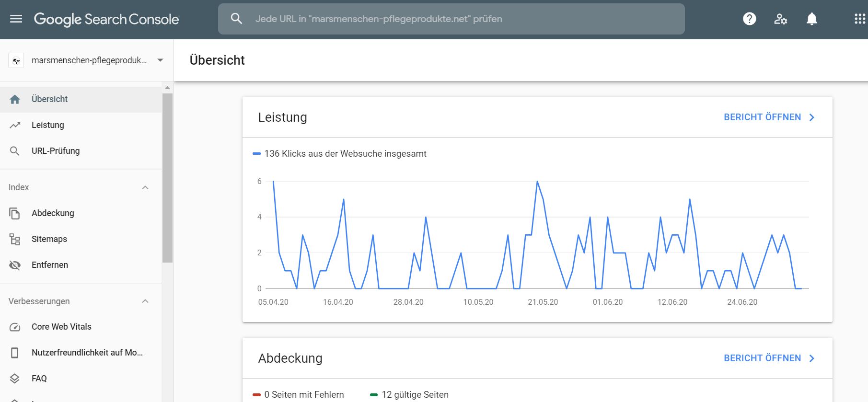Viewport: 868px width, 402px height.
Task: Click the green valid pages legend swatch
Action: pos(374,395)
